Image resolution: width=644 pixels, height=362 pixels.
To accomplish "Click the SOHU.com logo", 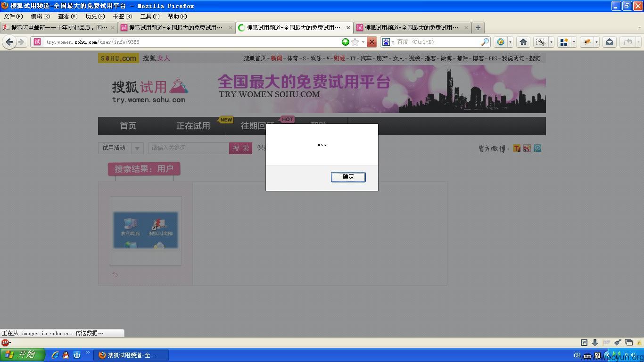I will [x=118, y=58].
